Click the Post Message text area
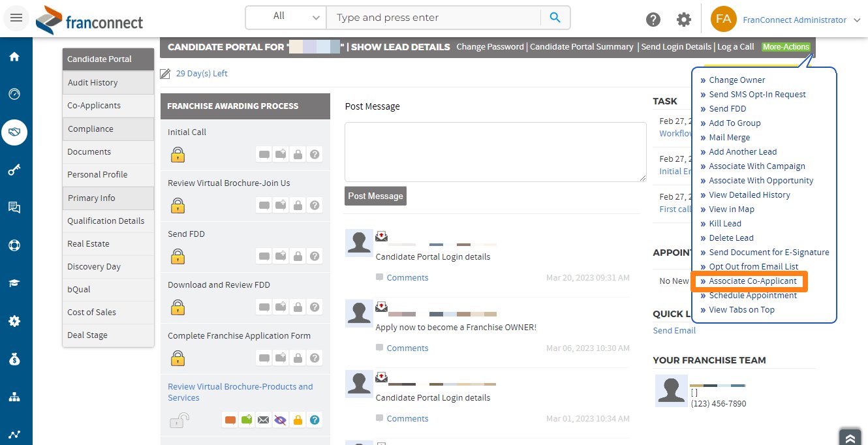The width and height of the screenshot is (868, 445). 495,152
